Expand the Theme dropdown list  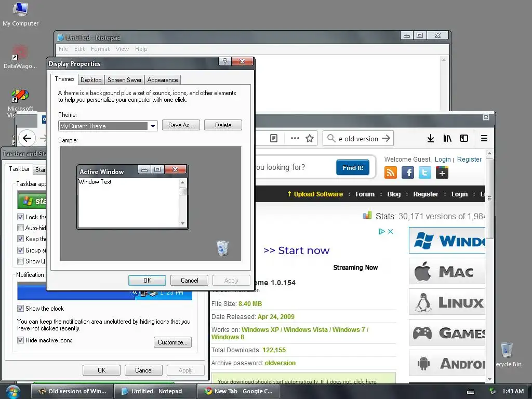(x=153, y=126)
